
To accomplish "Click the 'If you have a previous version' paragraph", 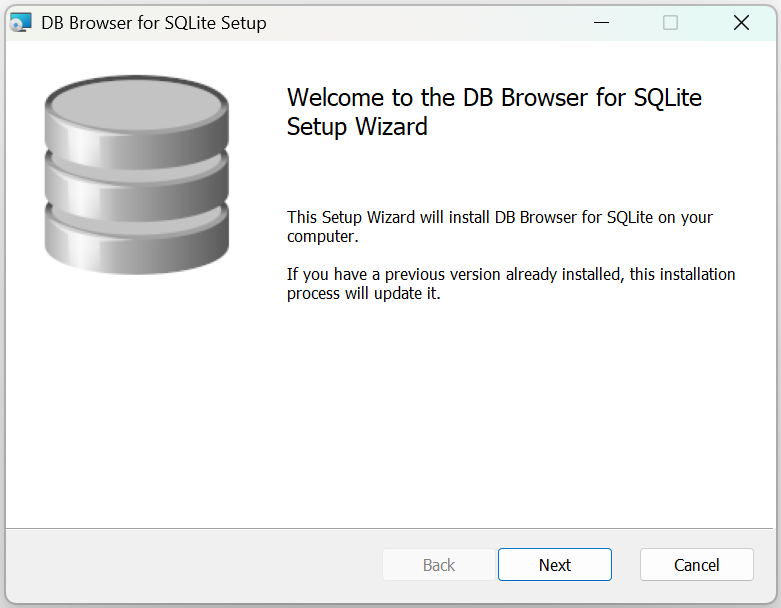I will pyautogui.click(x=511, y=283).
